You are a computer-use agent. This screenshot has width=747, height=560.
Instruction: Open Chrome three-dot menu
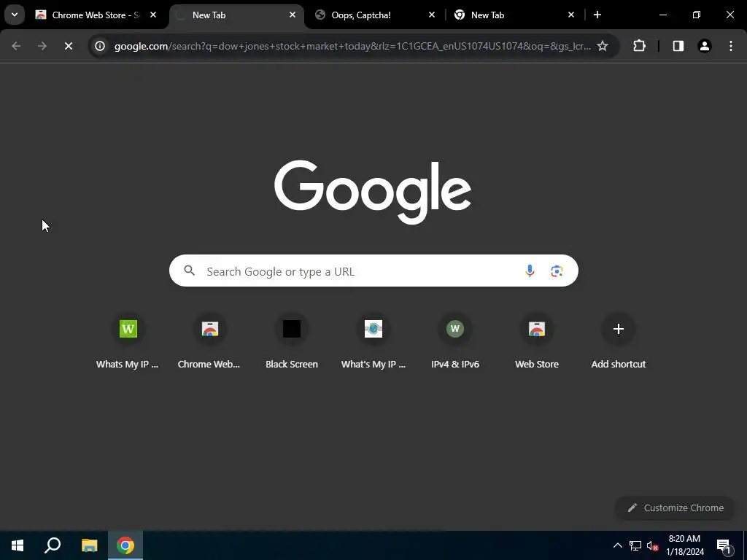pos(731,46)
